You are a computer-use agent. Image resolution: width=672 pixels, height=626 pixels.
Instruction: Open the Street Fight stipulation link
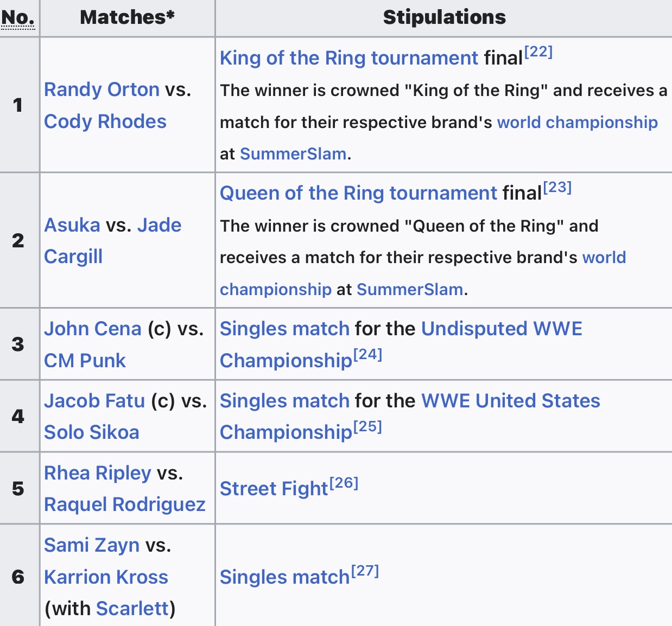click(274, 489)
